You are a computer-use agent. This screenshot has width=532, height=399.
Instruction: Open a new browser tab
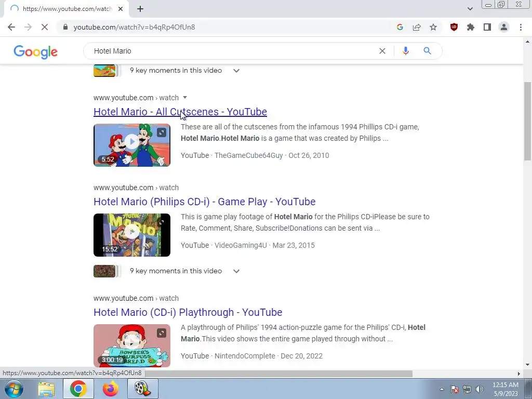point(140,9)
